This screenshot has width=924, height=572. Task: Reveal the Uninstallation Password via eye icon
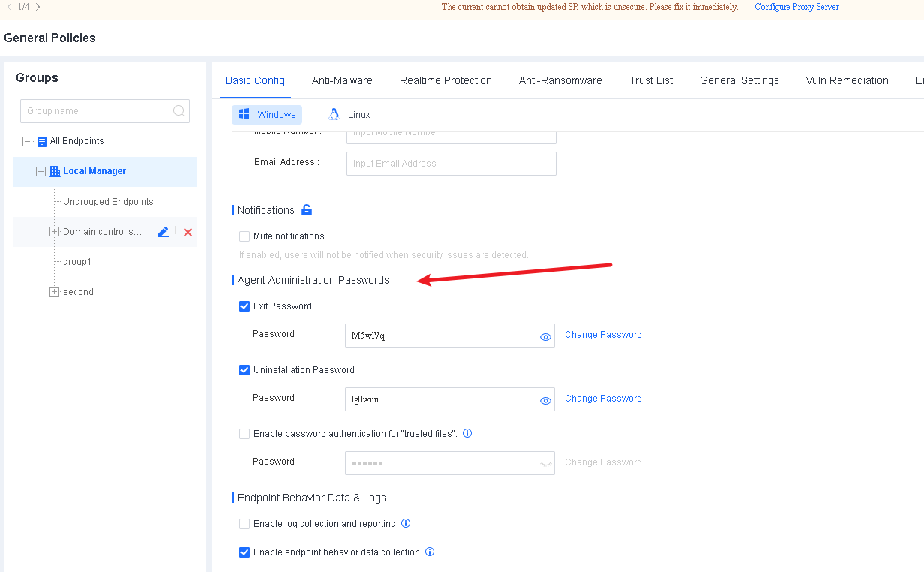[546, 401]
